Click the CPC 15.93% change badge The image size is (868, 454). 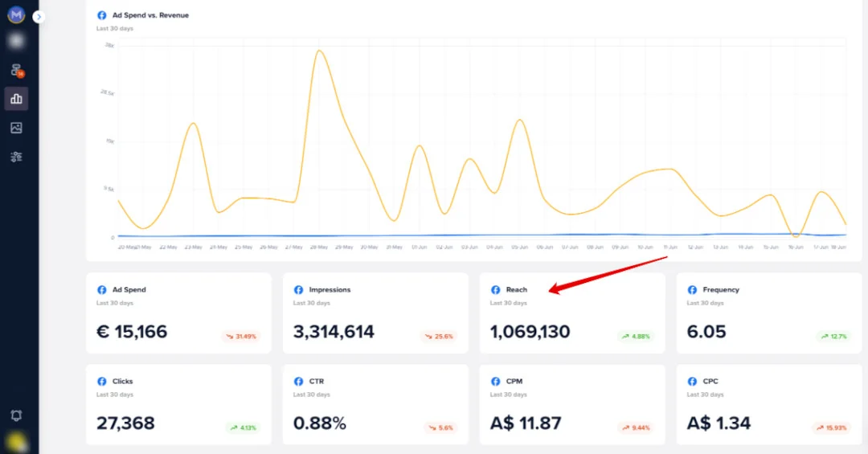(x=832, y=427)
